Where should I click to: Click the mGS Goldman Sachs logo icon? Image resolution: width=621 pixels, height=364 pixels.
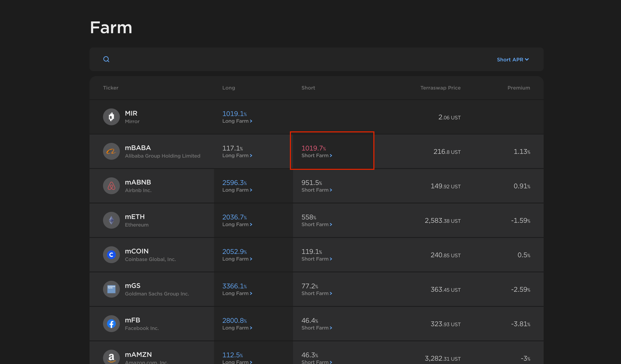111,289
